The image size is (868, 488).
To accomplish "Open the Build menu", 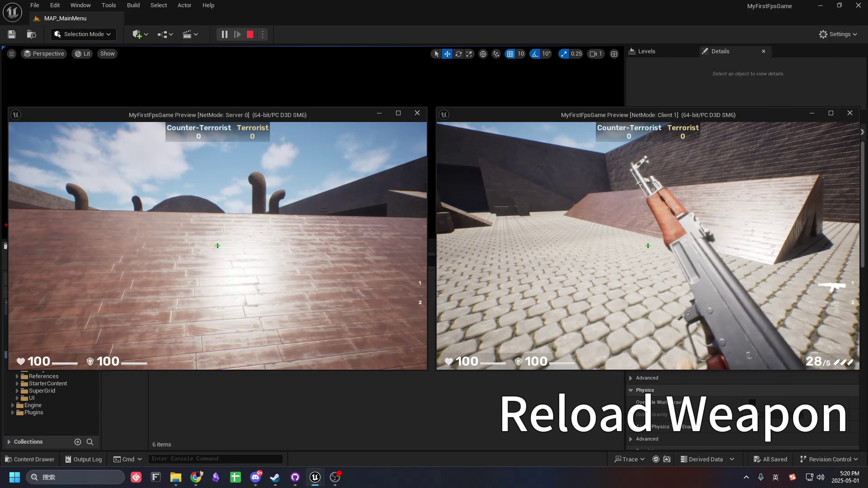I will 133,5.
